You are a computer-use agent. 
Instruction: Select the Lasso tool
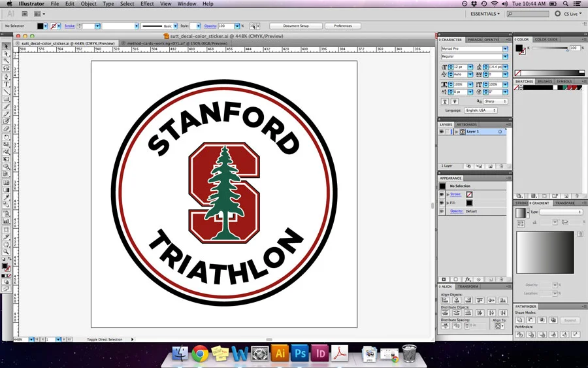[x=6, y=68]
